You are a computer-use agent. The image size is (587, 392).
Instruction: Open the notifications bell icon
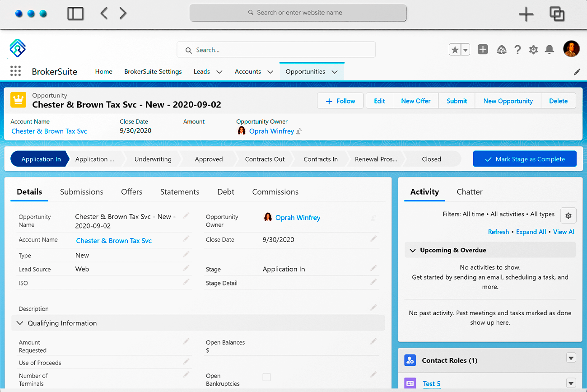coord(550,50)
